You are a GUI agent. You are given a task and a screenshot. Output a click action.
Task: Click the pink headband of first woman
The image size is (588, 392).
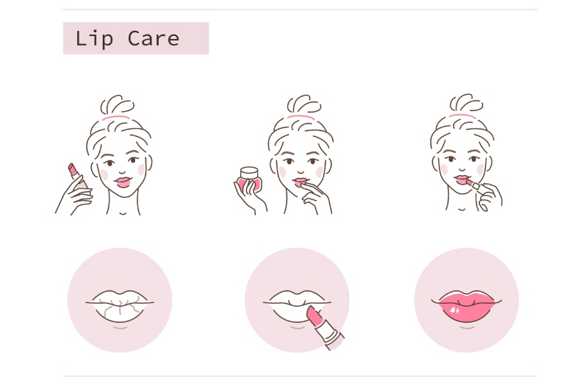(x=116, y=118)
